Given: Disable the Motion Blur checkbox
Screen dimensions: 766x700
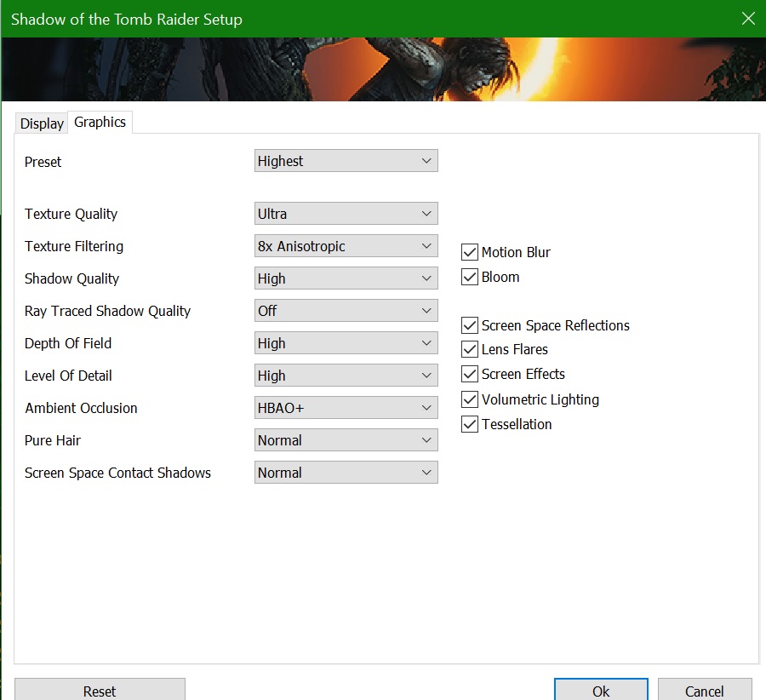Looking at the screenshot, I should coord(470,252).
